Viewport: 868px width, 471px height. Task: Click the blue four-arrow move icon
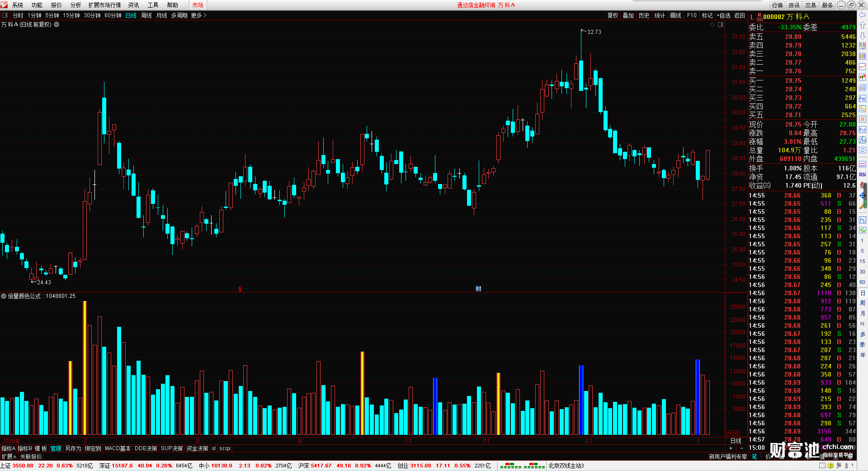point(863,195)
